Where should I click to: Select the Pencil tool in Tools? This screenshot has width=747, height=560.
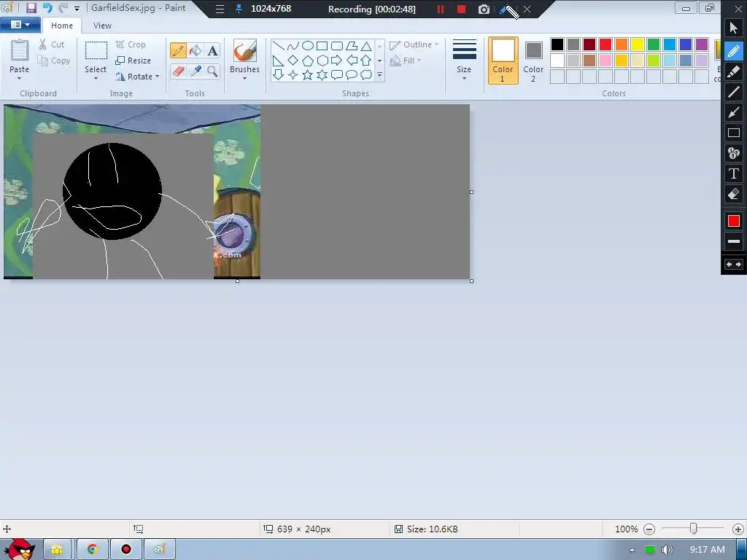(178, 50)
